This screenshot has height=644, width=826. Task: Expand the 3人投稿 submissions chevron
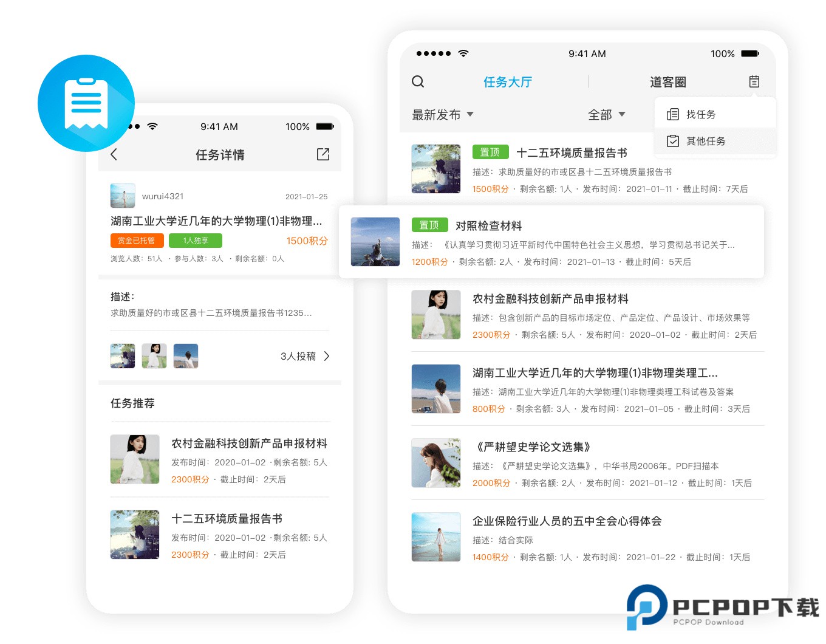pos(327,356)
